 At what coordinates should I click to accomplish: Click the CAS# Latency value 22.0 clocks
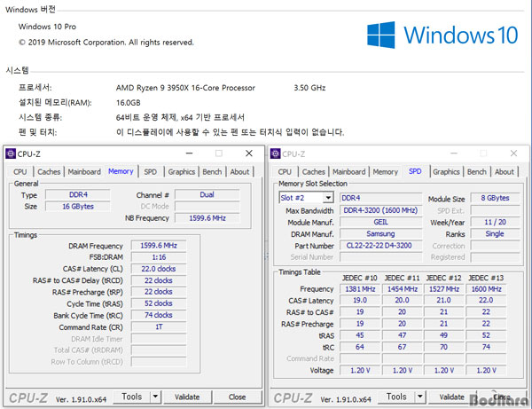159,269
